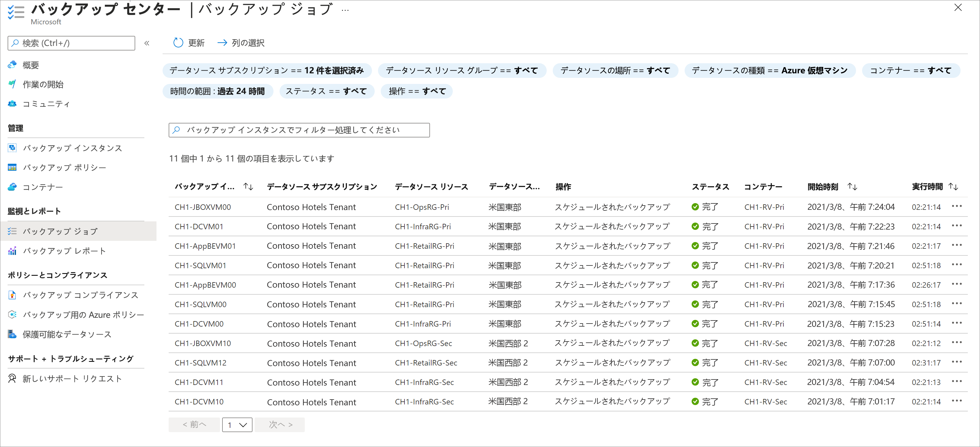Open more options for CH1-DCVM10 row
Image resolution: width=980 pixels, height=447 pixels.
tap(956, 400)
